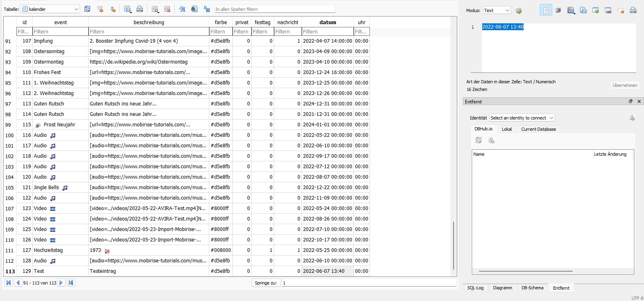Set the cell to NULL in the cell editor
Viewport: 644px width, 301px height.
click(x=621, y=10)
